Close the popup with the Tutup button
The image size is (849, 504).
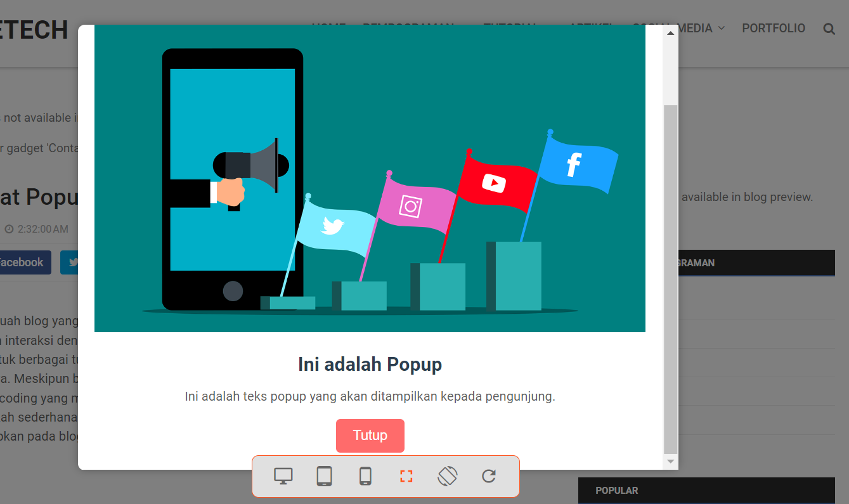click(x=370, y=436)
